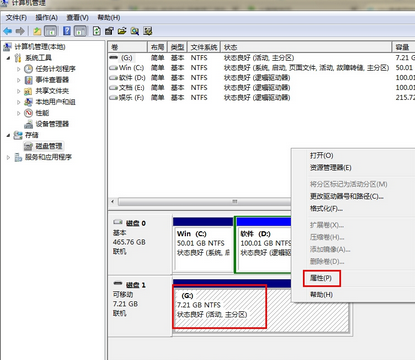Expand the 任务计划程序 node arrow

click(x=19, y=69)
